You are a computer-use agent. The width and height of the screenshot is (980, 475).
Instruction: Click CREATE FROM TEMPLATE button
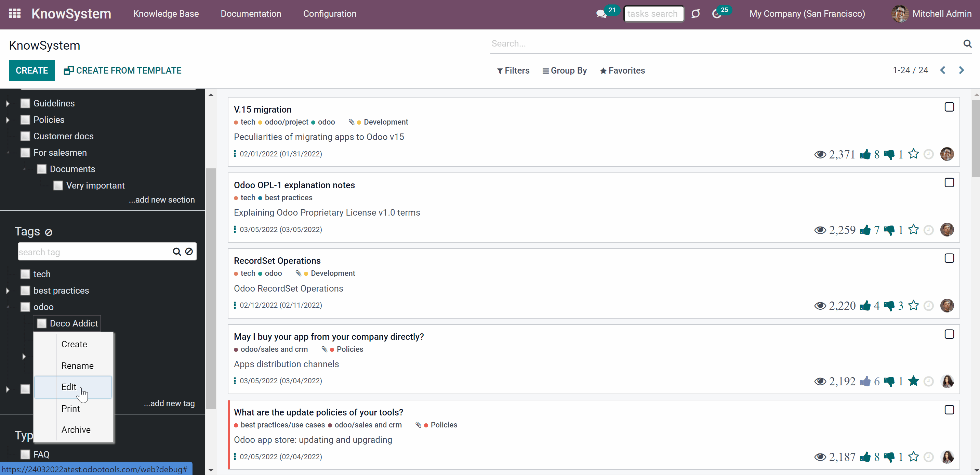122,70
